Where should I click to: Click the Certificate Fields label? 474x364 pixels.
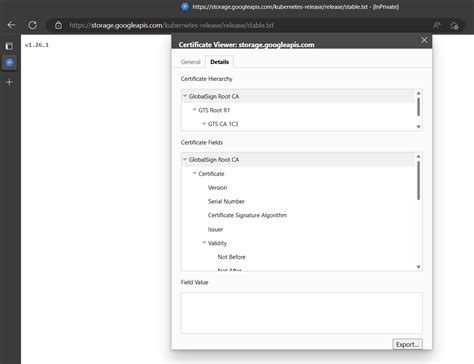(x=202, y=142)
